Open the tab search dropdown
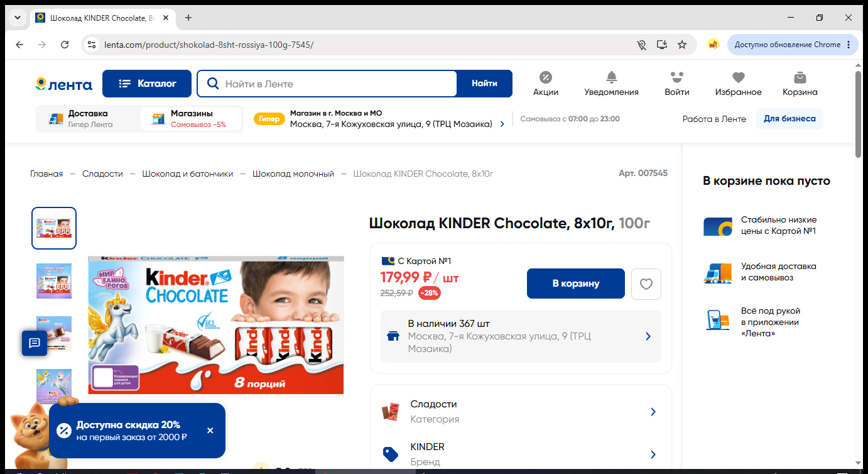Viewport: 868px width, 474px height. (x=18, y=18)
